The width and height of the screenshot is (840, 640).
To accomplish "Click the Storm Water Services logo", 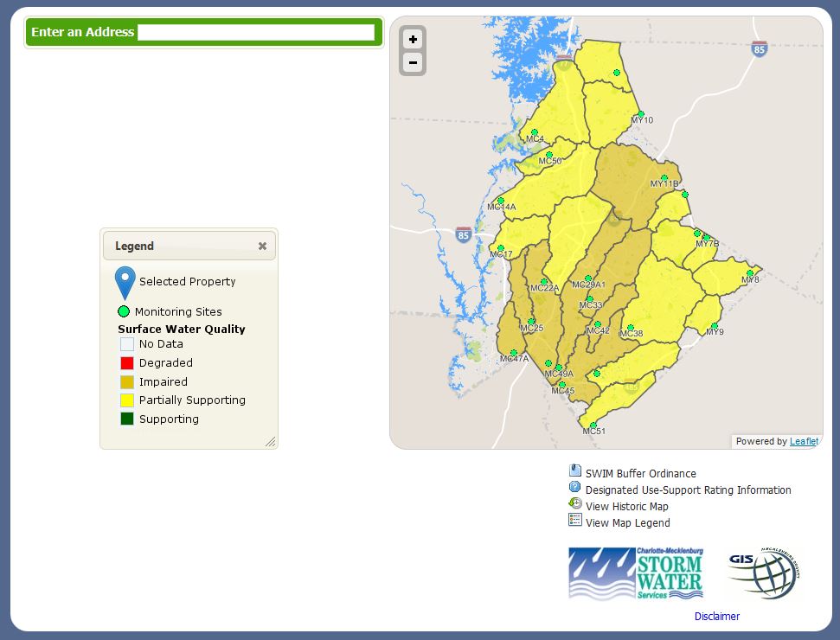I will pos(636,573).
